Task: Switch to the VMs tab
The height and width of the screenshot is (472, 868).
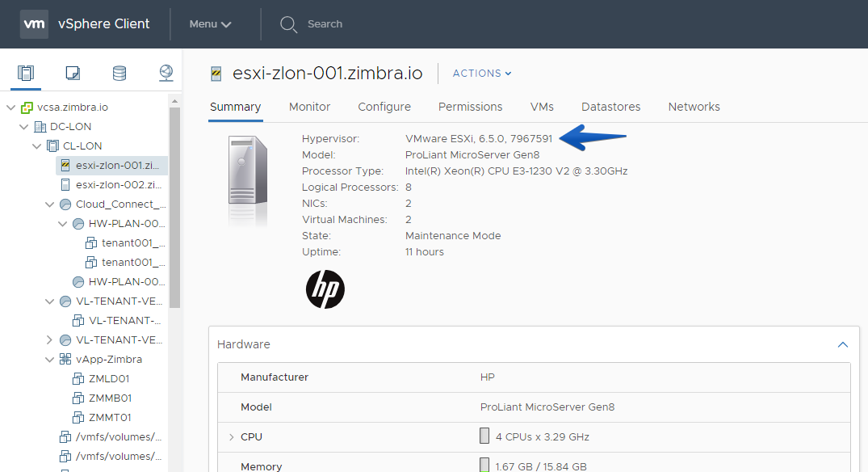Action: click(542, 107)
